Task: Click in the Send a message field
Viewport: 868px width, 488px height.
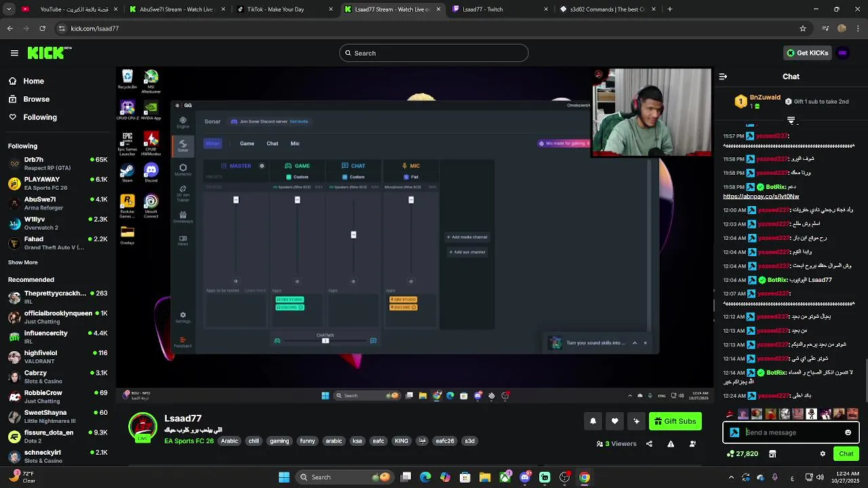Action: [791, 432]
